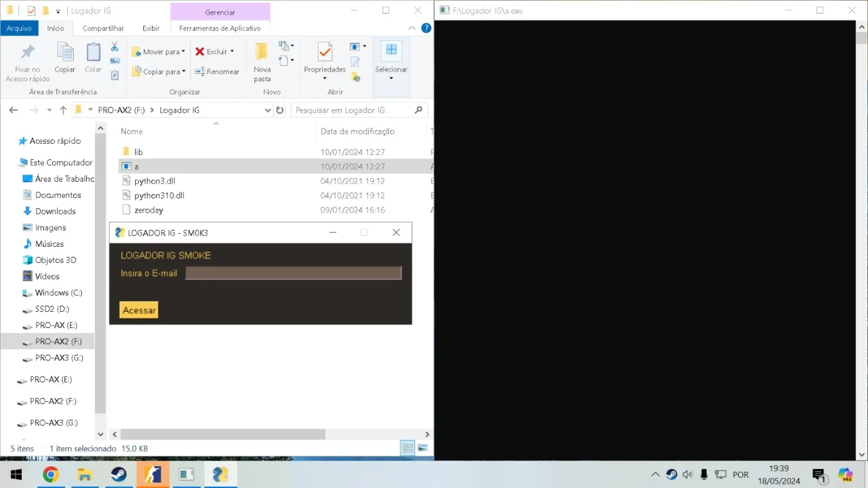This screenshot has height=488, width=868.
Task: Click the Python taskbar icon
Action: (x=220, y=475)
